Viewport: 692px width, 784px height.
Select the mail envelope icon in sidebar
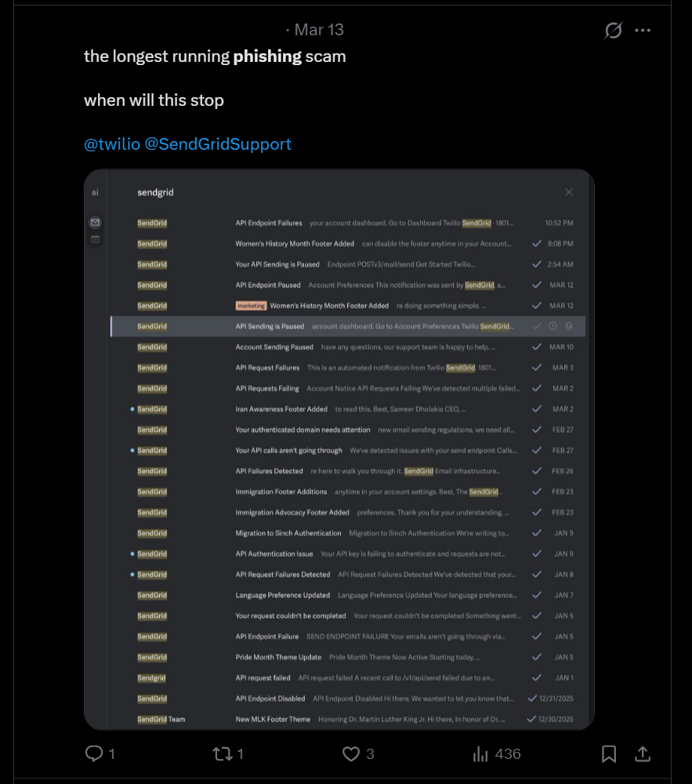coord(95,223)
